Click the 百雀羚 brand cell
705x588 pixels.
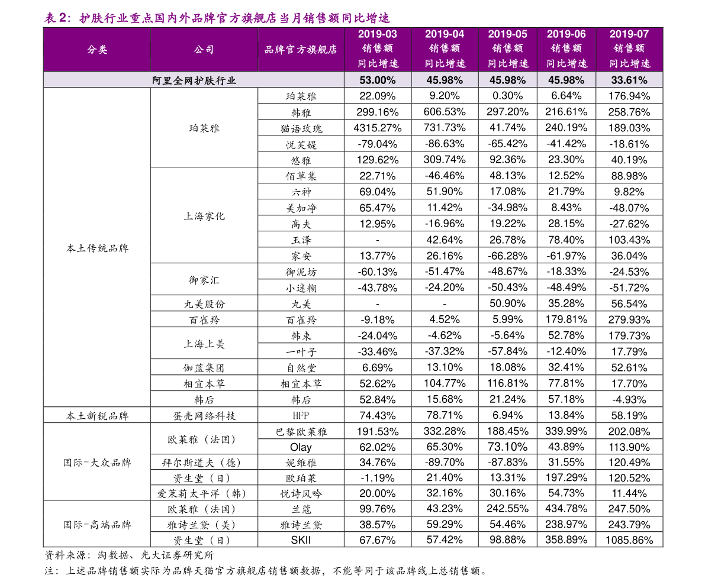301,320
